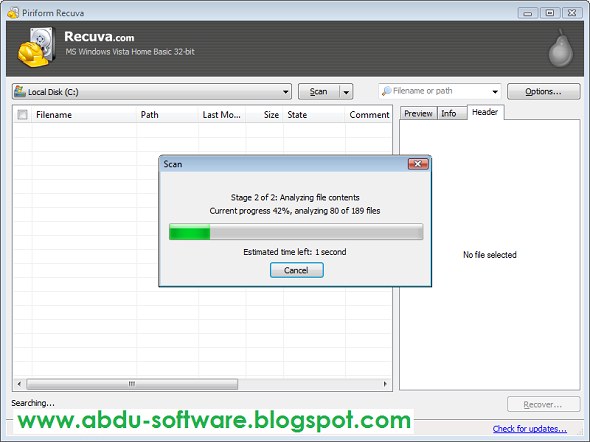Screen dimensions: 590x442
Task: Click the Piriform Recuva title bar icon
Action: pyautogui.click(x=13, y=12)
